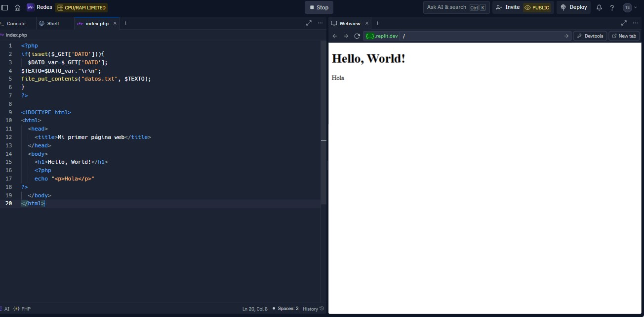
Task: Invite collaborators to the repl
Action: click(508, 7)
